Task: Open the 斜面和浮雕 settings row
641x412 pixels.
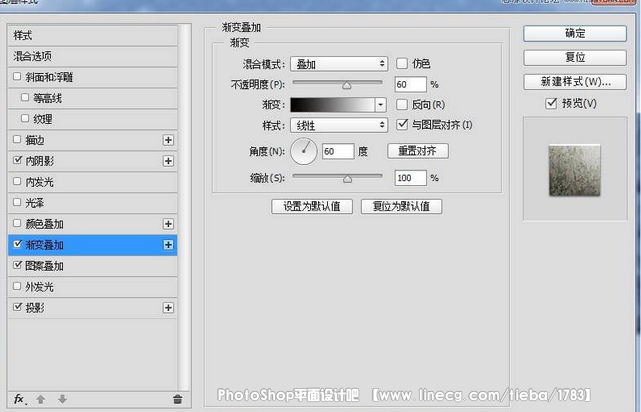Action: 93,77
